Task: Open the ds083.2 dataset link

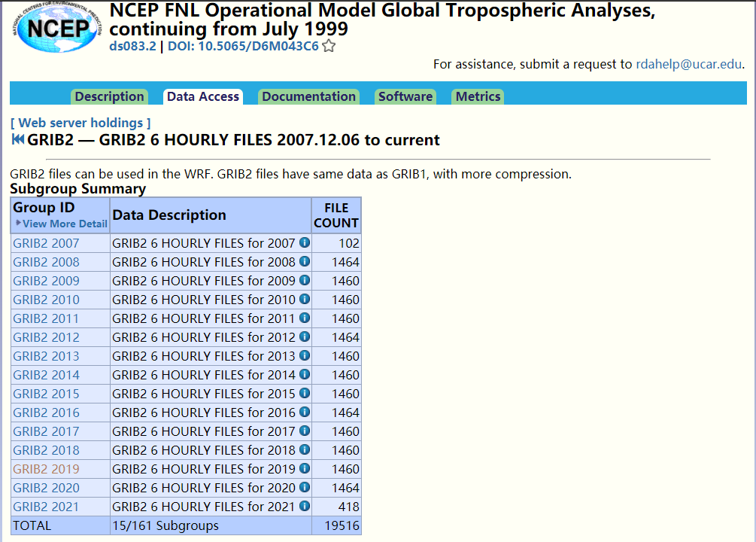Action: click(132, 47)
